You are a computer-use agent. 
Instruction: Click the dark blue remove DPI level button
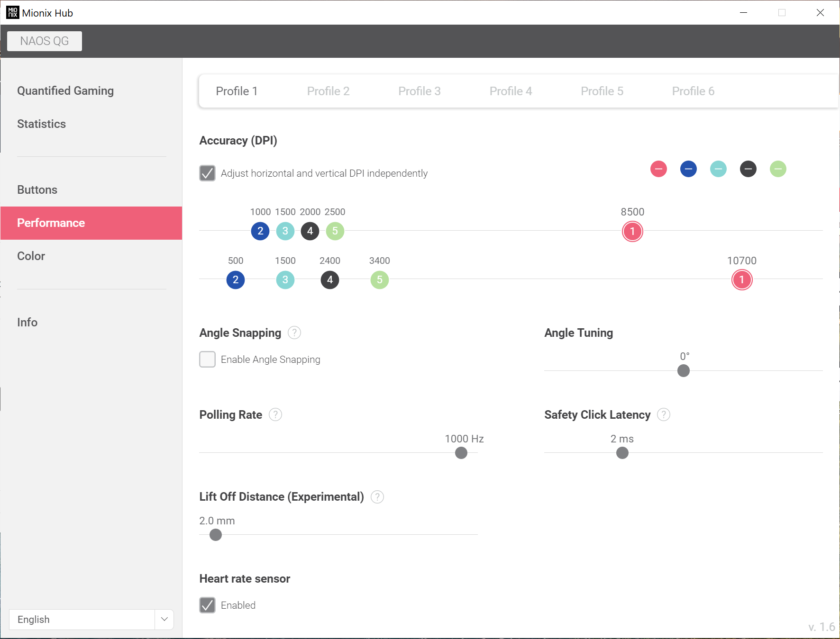tap(688, 169)
